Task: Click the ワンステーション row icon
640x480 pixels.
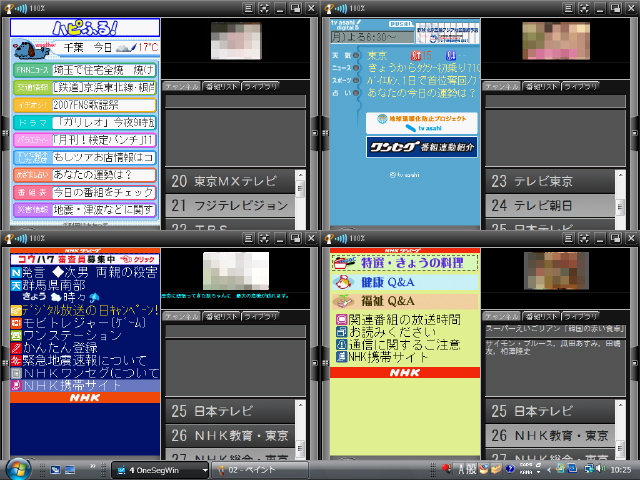Action: [x=16, y=336]
